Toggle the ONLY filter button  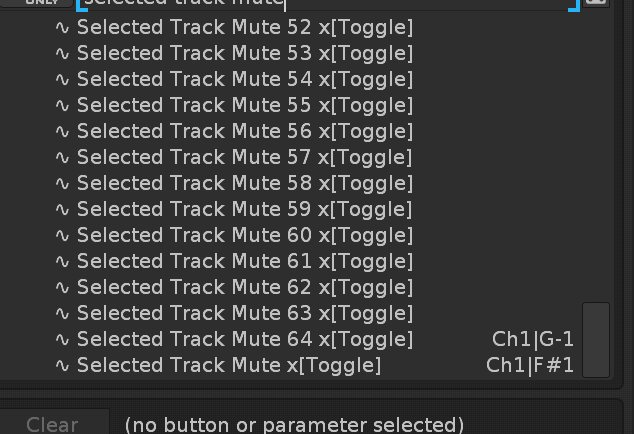[x=41, y=3]
